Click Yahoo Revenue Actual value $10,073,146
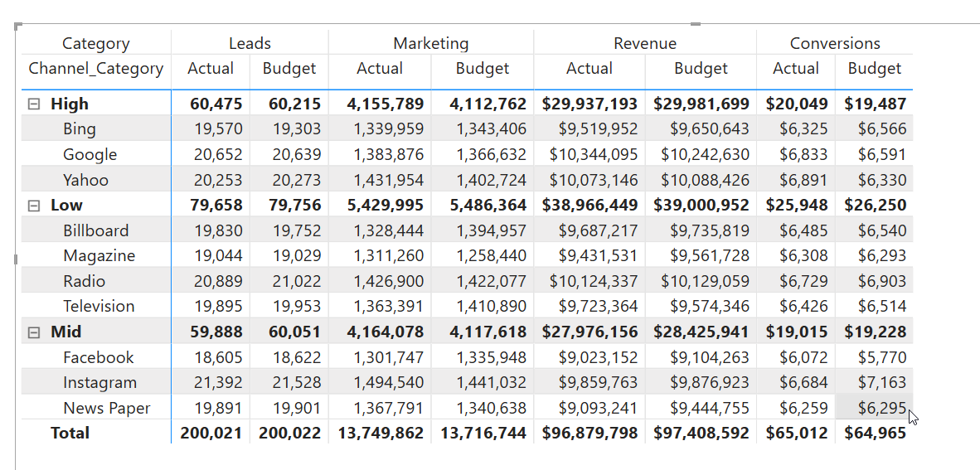 (x=594, y=180)
